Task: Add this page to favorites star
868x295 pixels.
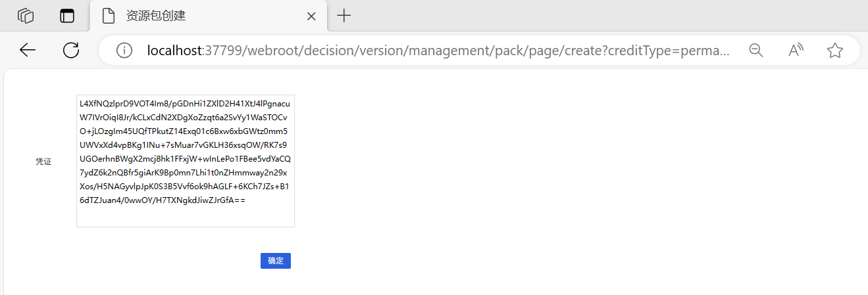Action: (x=835, y=50)
